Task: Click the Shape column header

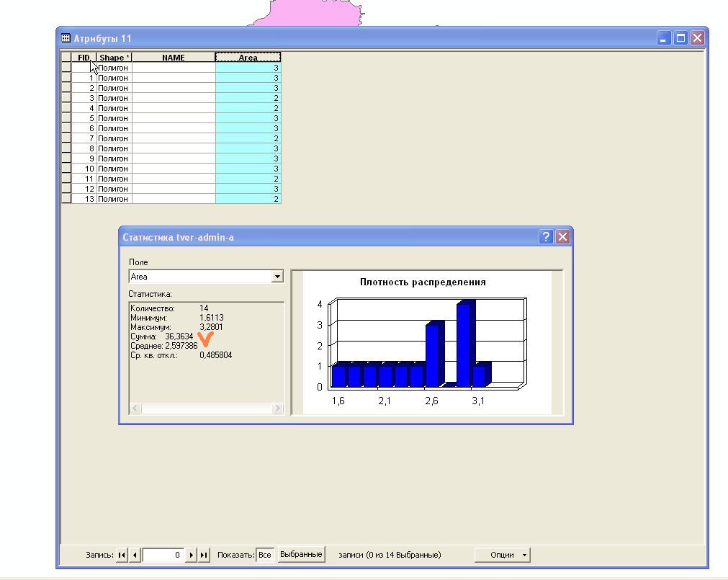Action: [x=114, y=58]
